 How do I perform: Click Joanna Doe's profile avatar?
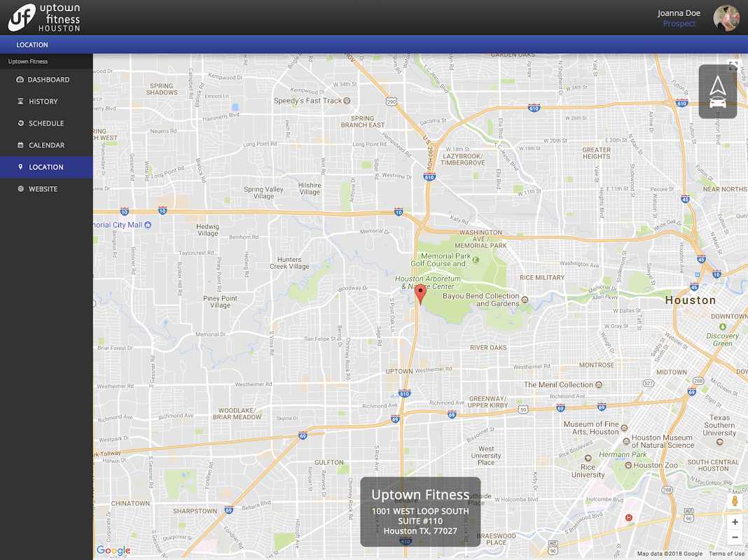[x=726, y=18]
